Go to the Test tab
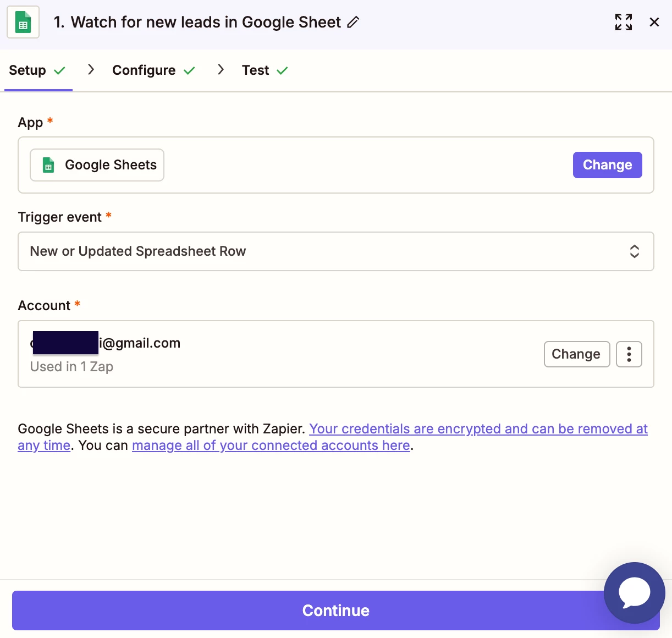 click(265, 70)
